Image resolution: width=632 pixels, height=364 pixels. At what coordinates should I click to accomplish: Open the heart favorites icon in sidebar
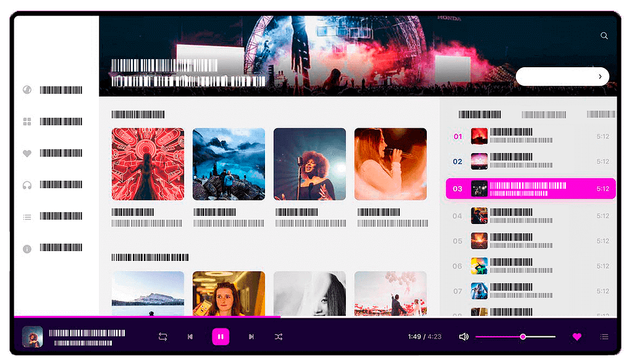27,154
